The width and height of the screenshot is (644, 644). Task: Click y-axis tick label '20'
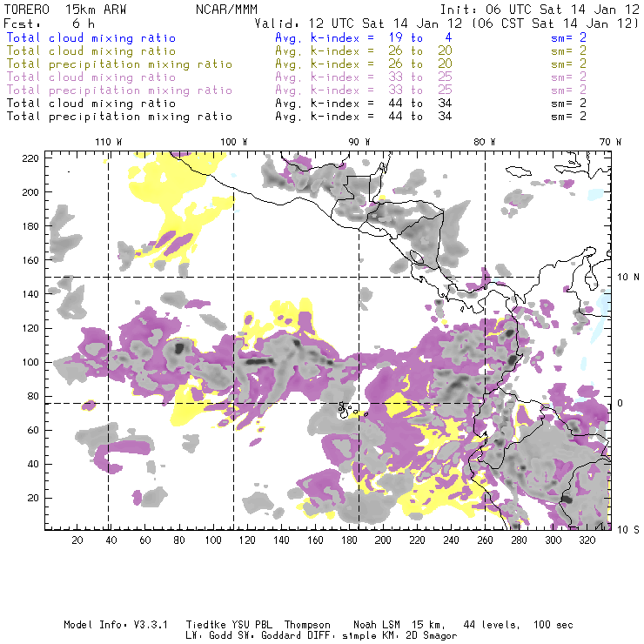33,498
